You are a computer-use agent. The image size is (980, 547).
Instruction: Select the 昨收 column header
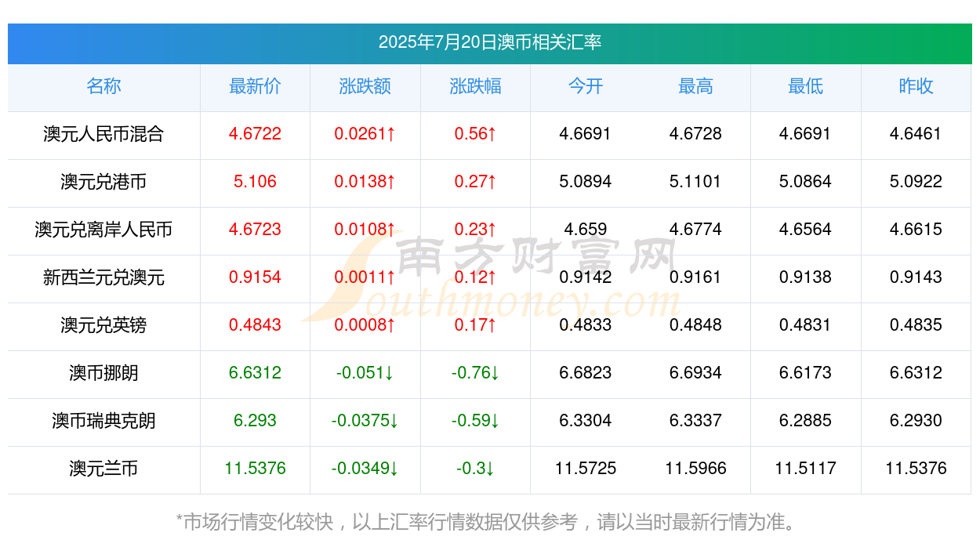point(916,86)
